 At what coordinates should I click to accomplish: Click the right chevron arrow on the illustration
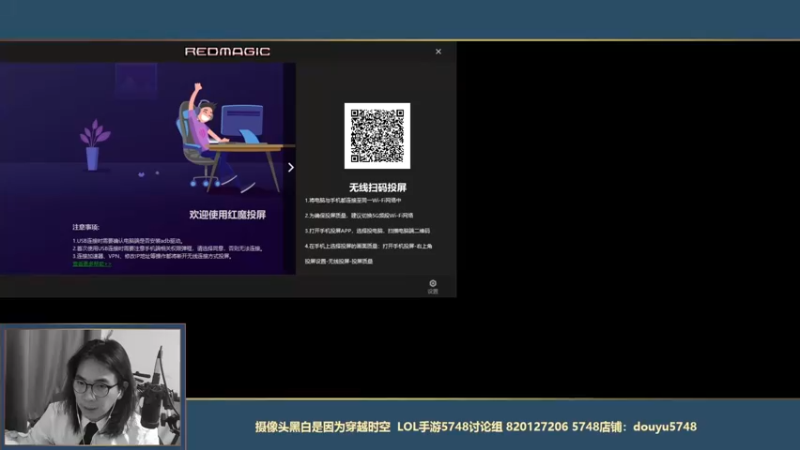[x=291, y=167]
